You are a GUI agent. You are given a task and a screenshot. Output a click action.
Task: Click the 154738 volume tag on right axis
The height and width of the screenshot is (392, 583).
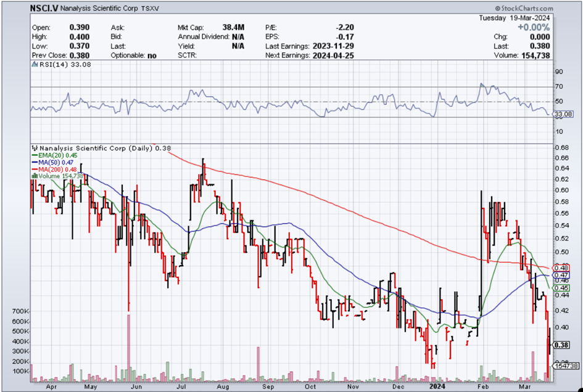566,366
